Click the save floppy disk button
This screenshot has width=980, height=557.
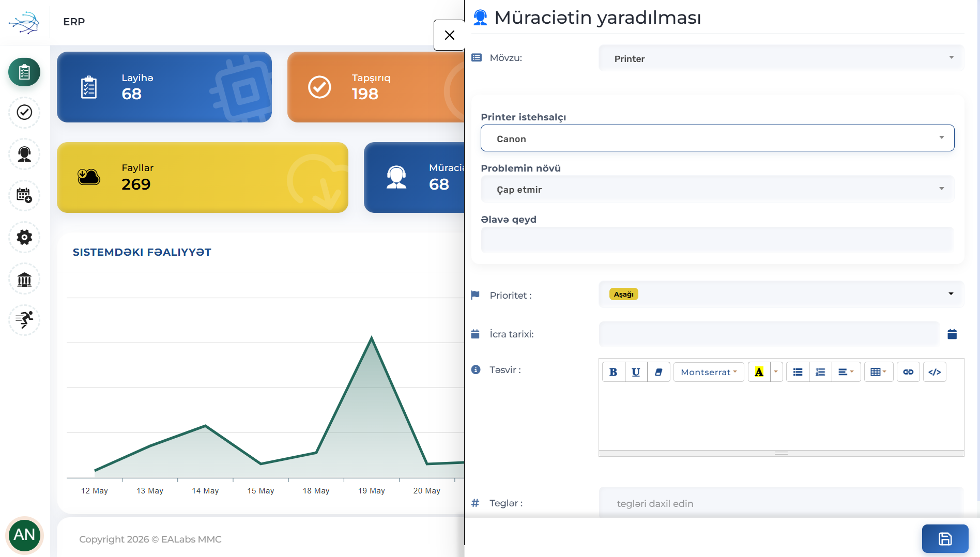[x=945, y=538]
